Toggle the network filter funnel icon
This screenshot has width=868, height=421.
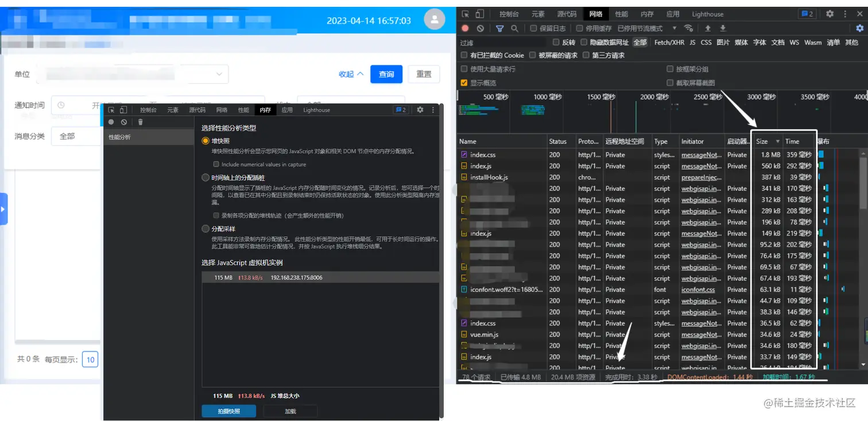(499, 28)
